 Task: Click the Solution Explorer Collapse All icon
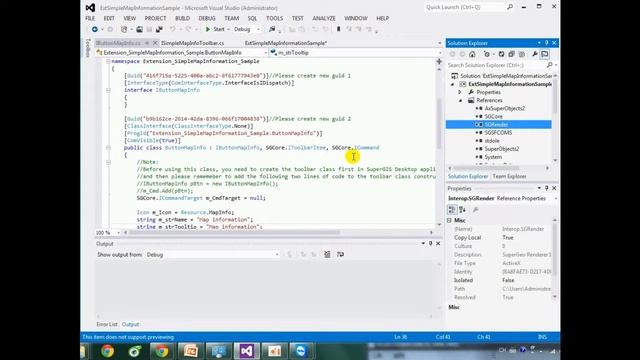pyautogui.click(x=511, y=54)
